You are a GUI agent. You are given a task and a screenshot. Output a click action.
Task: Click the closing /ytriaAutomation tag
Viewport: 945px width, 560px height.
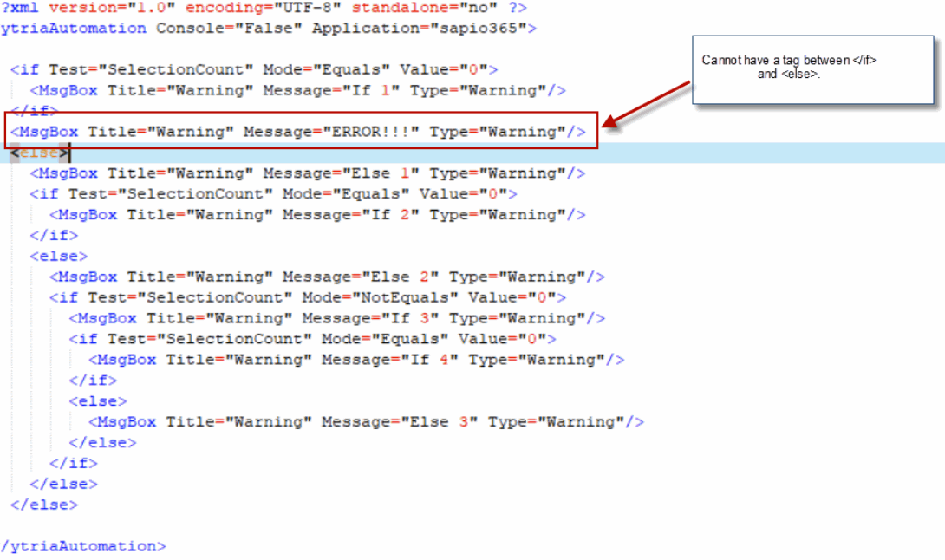tap(83, 546)
